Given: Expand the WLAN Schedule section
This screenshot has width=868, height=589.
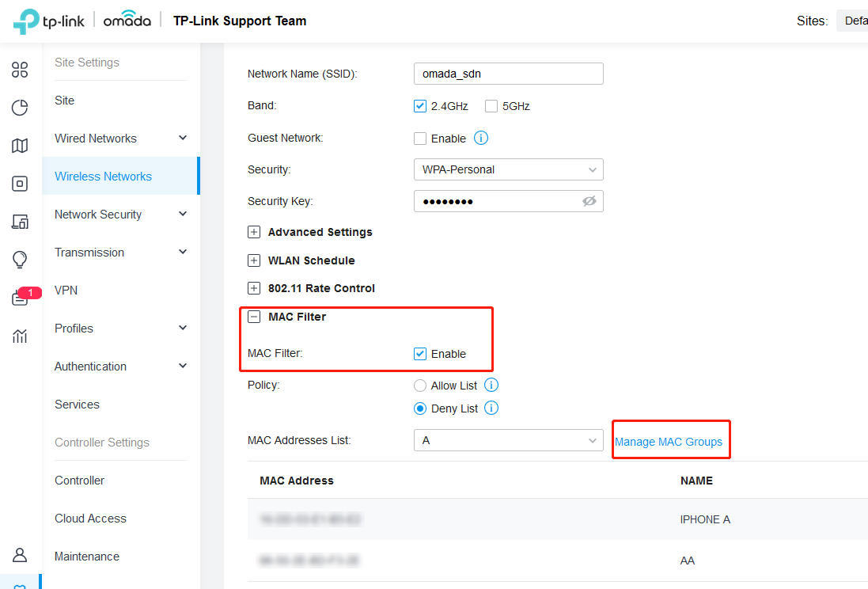Looking at the screenshot, I should tap(254, 260).
